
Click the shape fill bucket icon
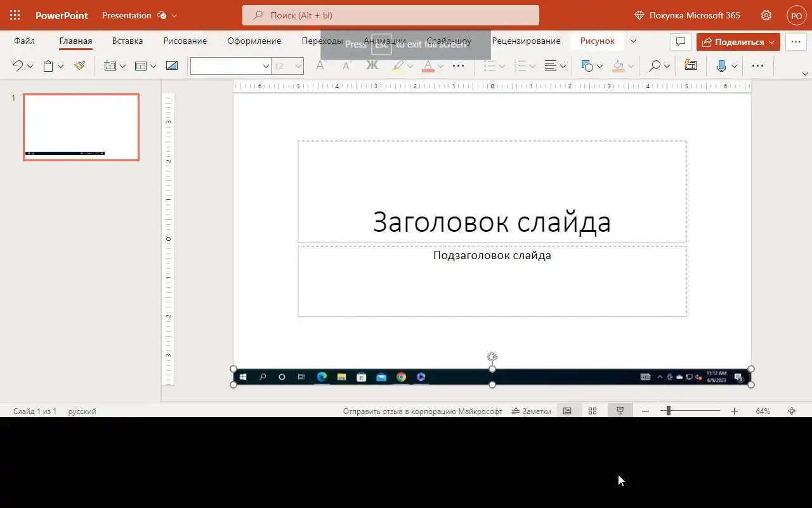coord(619,65)
